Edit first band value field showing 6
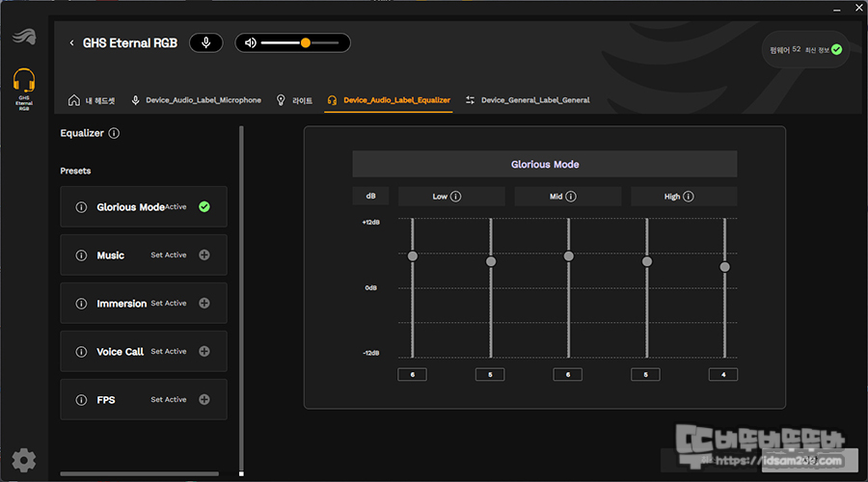 (x=413, y=375)
